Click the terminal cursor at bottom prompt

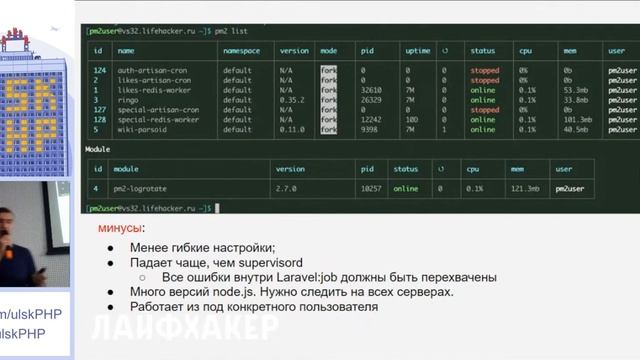click(x=217, y=208)
